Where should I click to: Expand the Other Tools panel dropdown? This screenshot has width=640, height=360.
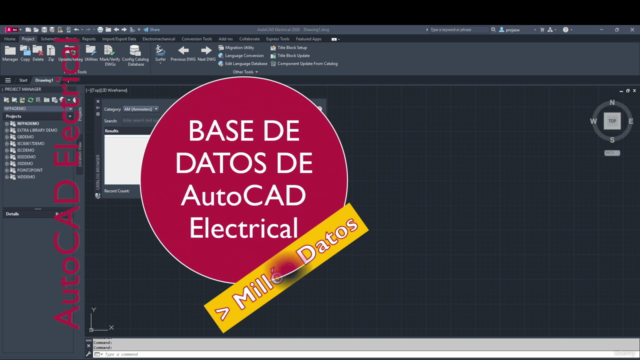click(x=245, y=72)
